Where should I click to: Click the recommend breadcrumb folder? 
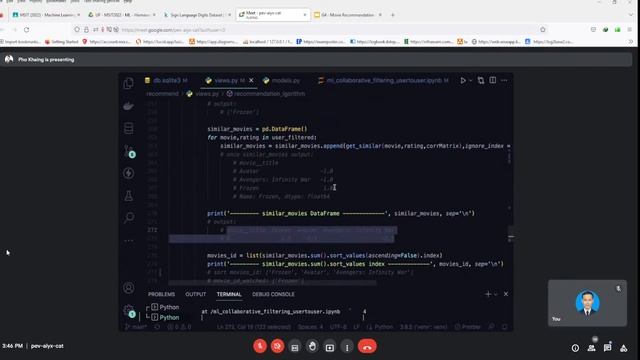pos(162,94)
